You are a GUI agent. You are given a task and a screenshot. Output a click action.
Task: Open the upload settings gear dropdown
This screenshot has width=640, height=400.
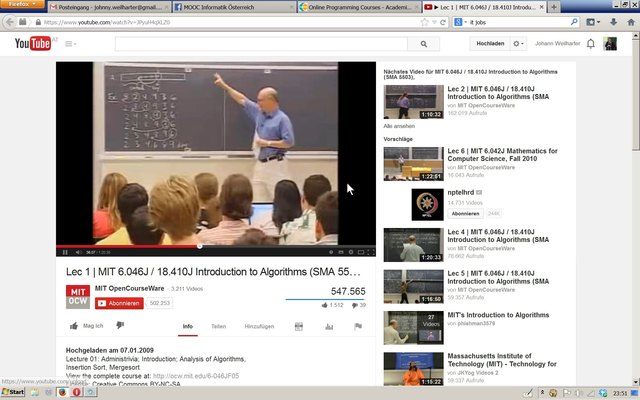point(518,43)
